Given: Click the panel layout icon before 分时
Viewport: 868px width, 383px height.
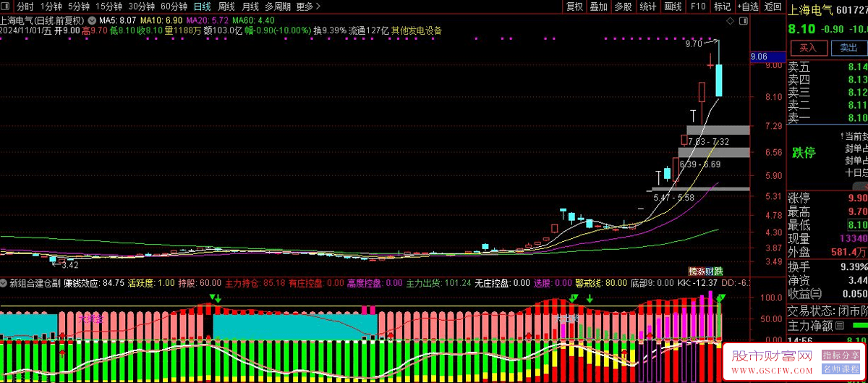Looking at the screenshot, I should [x=7, y=7].
